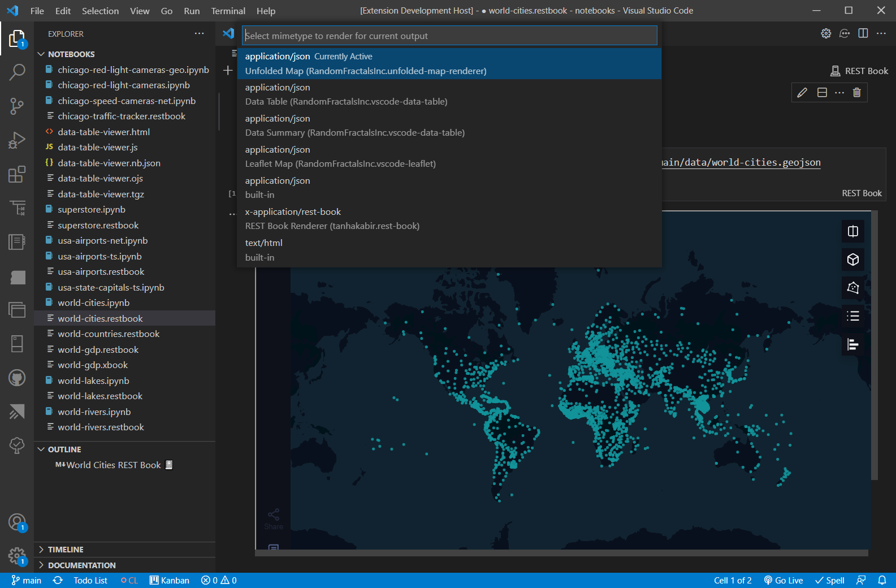Click Go Live in status bar
896x588 pixels.
click(784, 580)
